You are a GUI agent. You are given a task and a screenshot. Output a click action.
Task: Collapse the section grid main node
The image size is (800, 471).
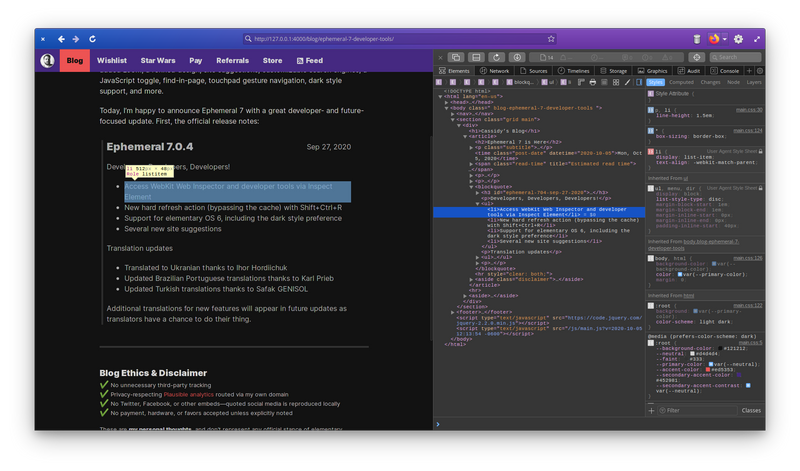click(453, 119)
